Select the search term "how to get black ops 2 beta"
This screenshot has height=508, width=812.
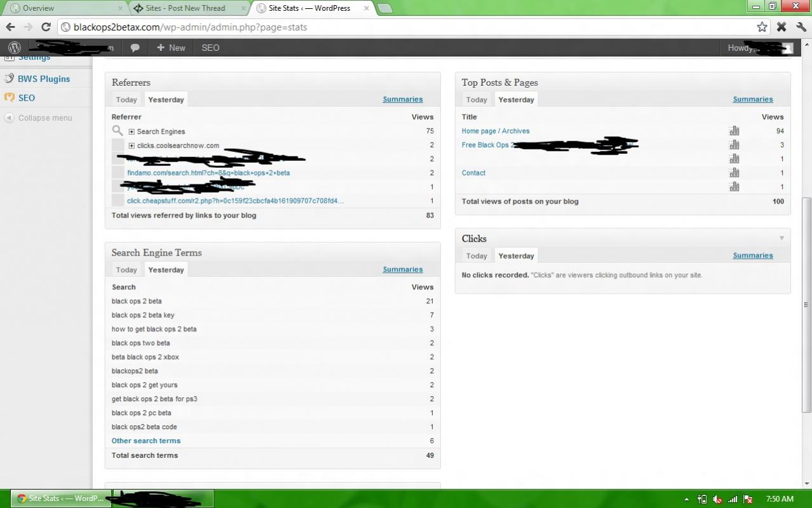[154, 329]
